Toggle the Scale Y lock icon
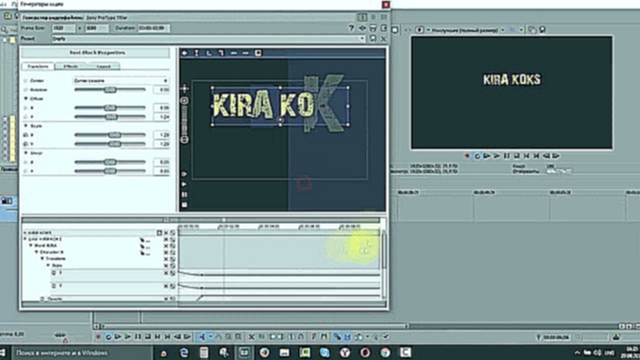This screenshot has height=360, width=640. [26, 144]
